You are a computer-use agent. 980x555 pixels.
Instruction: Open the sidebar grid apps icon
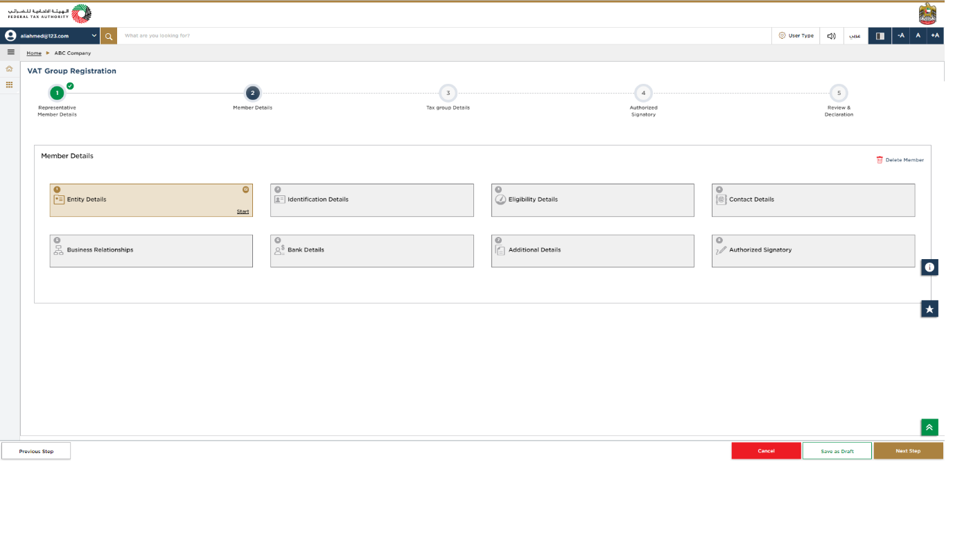(10, 85)
